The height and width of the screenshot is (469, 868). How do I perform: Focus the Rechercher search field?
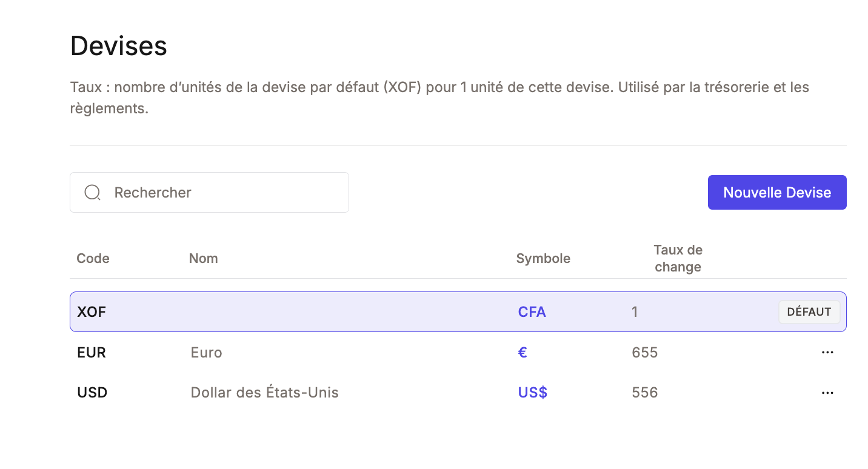click(224, 193)
